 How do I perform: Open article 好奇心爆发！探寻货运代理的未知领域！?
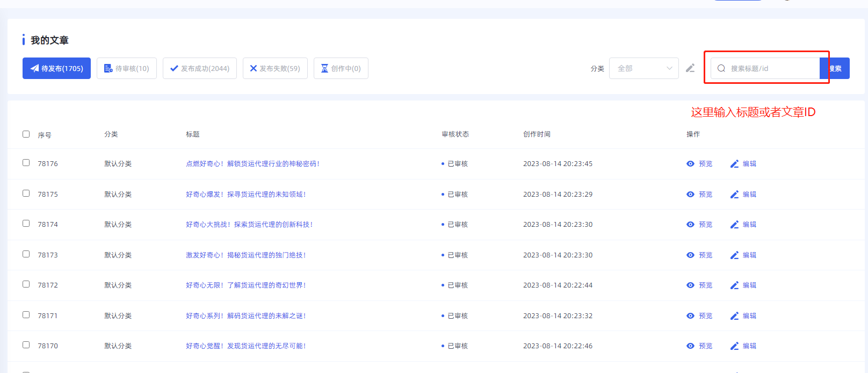point(246,195)
